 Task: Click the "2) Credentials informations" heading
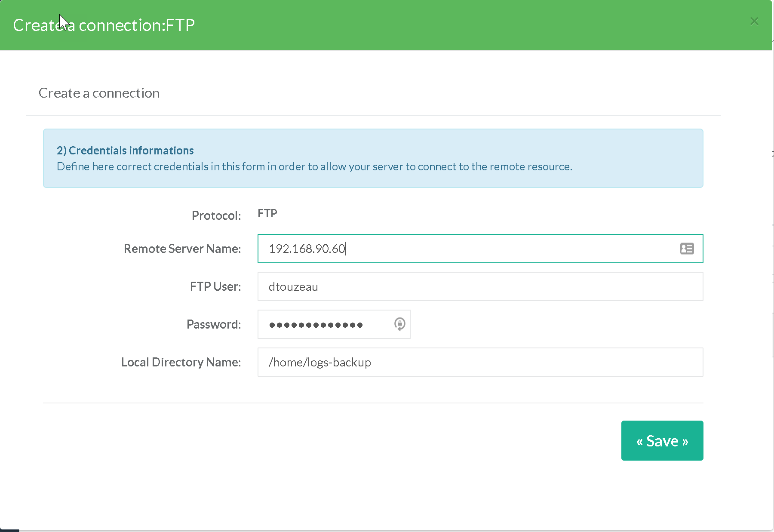pyautogui.click(x=125, y=151)
